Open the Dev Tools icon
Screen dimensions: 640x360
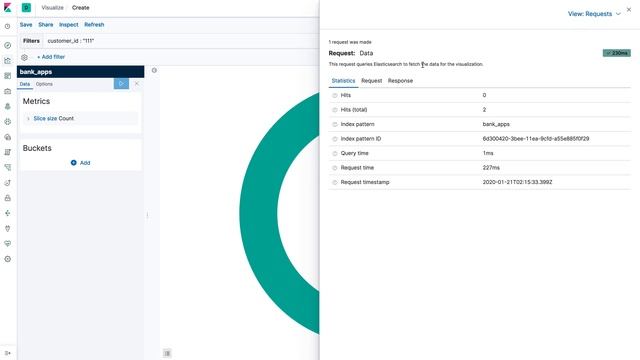7,229
